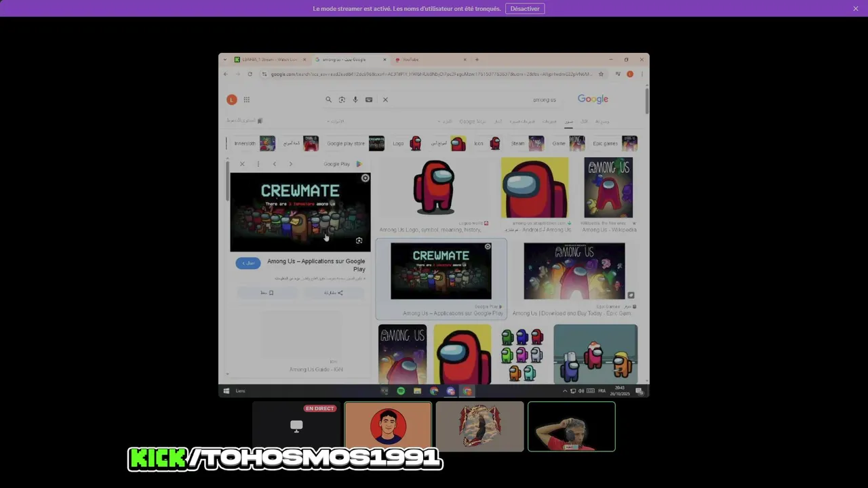Click the search magnifier icon
The image size is (868, 488).
click(x=329, y=100)
